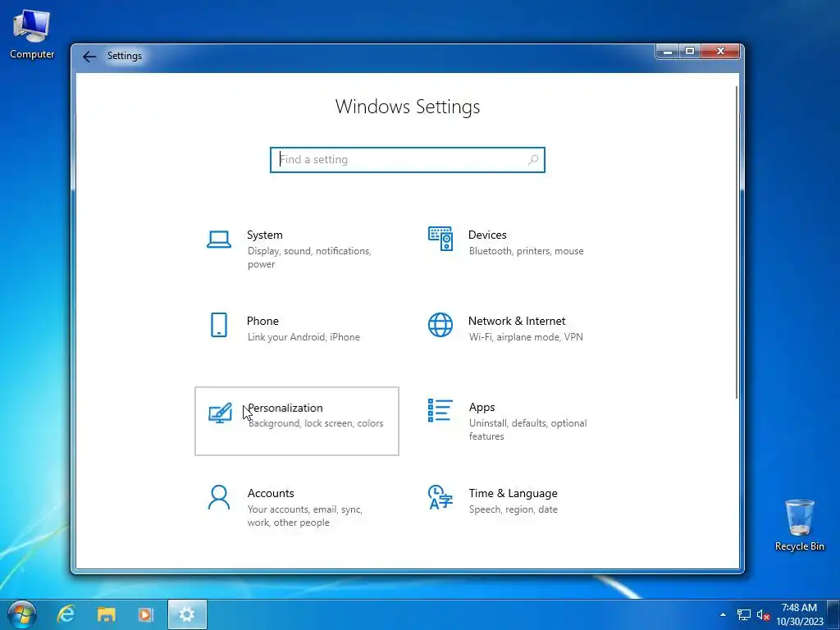
Task: Open the Start menu orb
Action: (22, 614)
